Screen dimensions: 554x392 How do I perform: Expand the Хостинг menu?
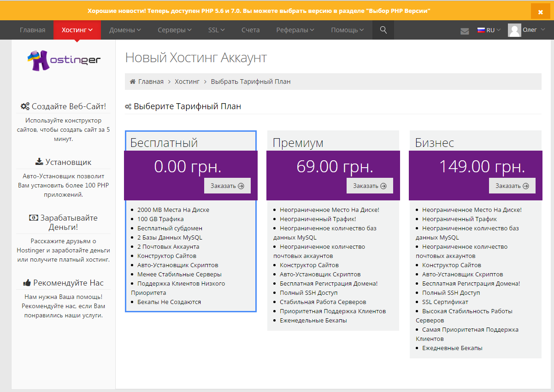click(77, 30)
